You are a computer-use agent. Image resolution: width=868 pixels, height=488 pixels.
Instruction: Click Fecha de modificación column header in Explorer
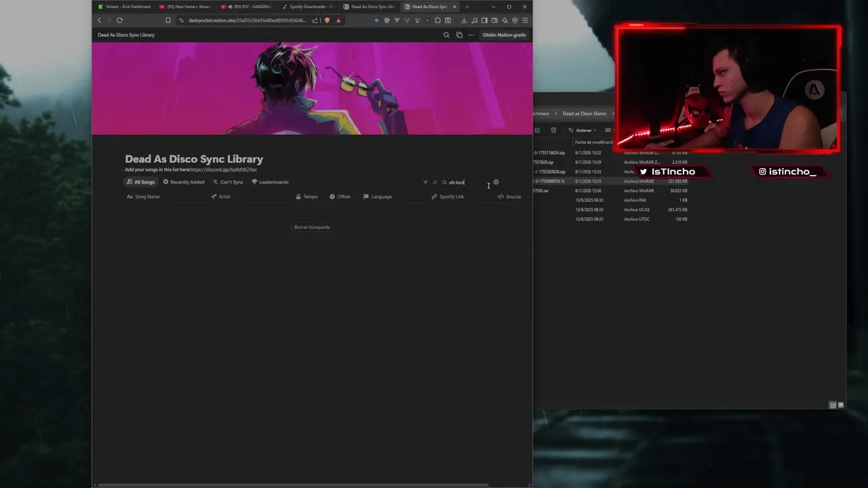tap(593, 142)
